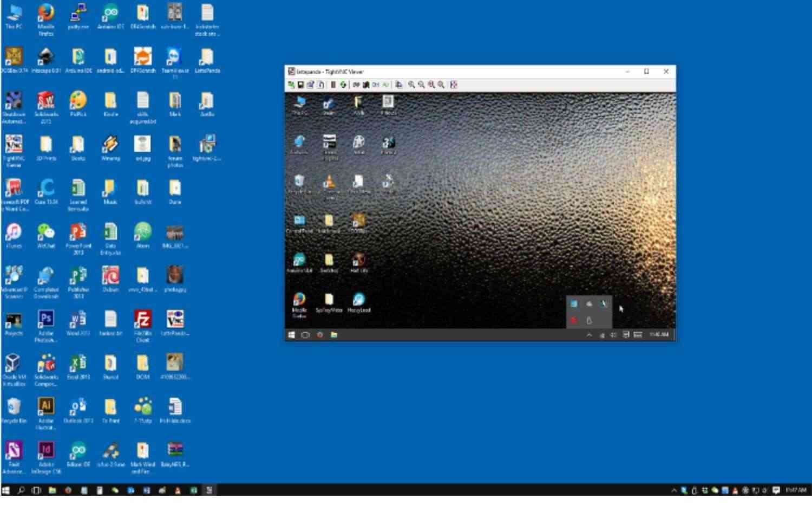Select the Adobe Photoshop shortcut
The image size is (812, 512).
point(46,326)
